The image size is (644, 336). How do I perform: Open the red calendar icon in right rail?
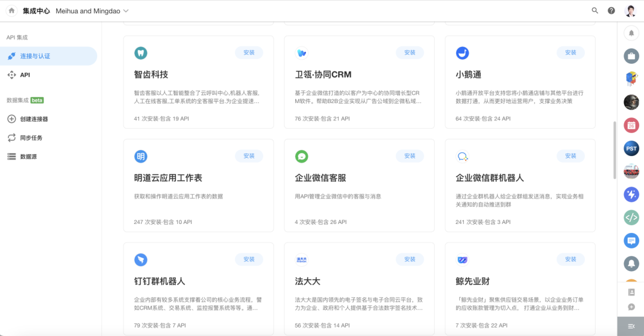631,125
